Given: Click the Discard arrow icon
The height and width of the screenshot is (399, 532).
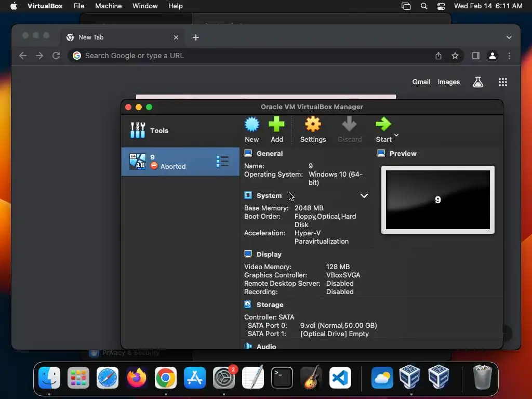Looking at the screenshot, I should pos(349,125).
